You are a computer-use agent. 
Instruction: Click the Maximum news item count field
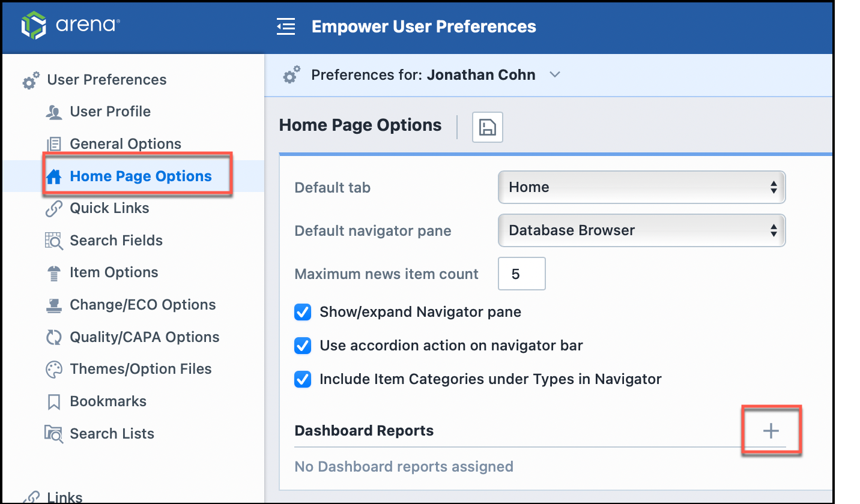click(x=522, y=274)
